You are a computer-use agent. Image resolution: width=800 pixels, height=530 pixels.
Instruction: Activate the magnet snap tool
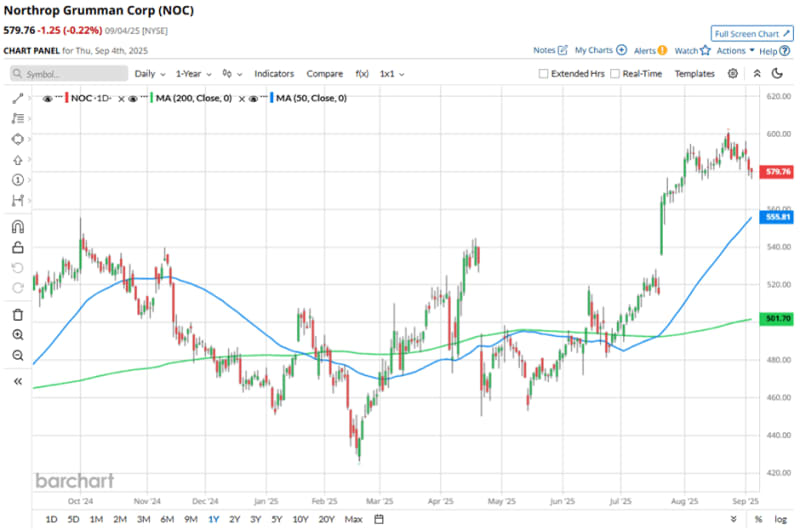coord(17,226)
